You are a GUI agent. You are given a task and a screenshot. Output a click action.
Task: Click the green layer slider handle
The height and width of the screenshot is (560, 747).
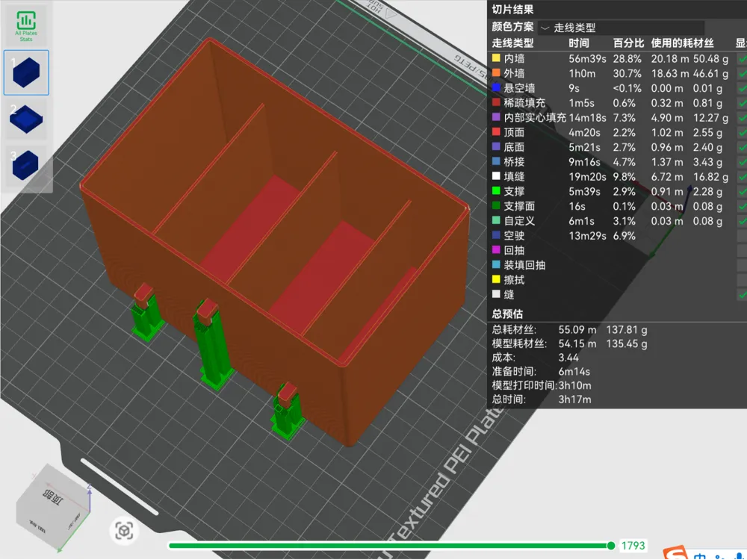[x=611, y=546]
